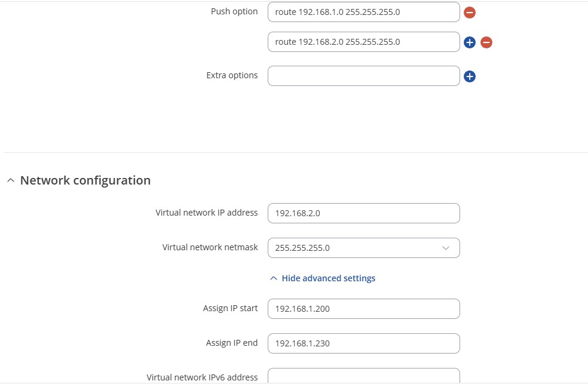The width and height of the screenshot is (588, 387).
Task: Click the Push option label
Action: point(234,11)
